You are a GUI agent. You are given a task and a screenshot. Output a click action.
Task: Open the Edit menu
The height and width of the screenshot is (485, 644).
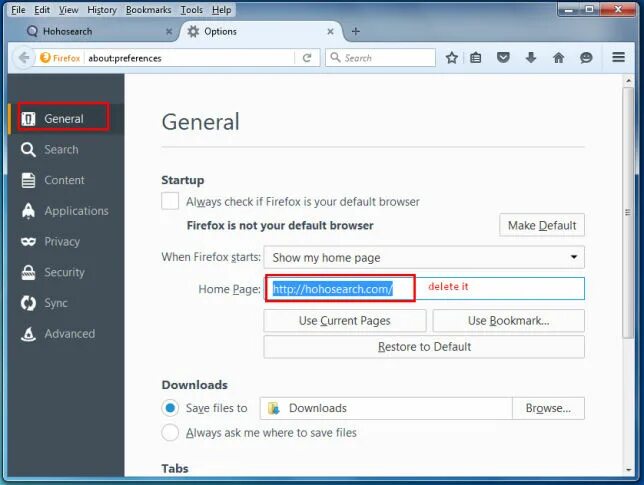(42, 10)
